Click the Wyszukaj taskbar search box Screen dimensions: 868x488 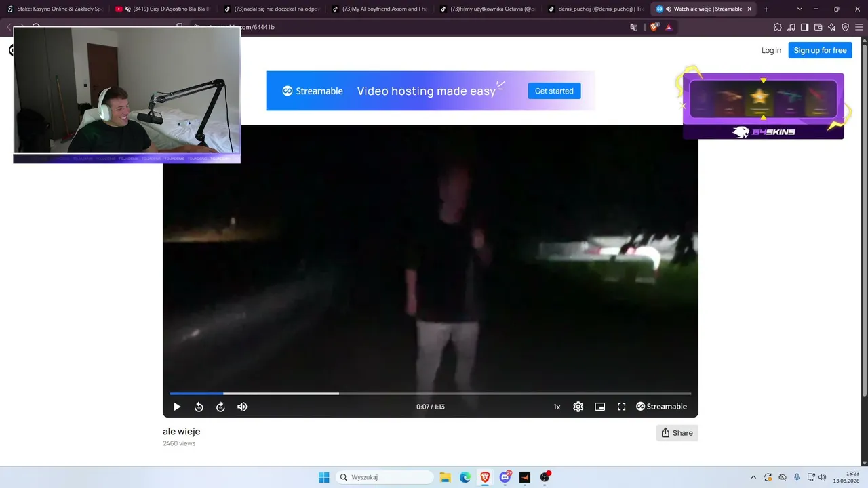385,477
